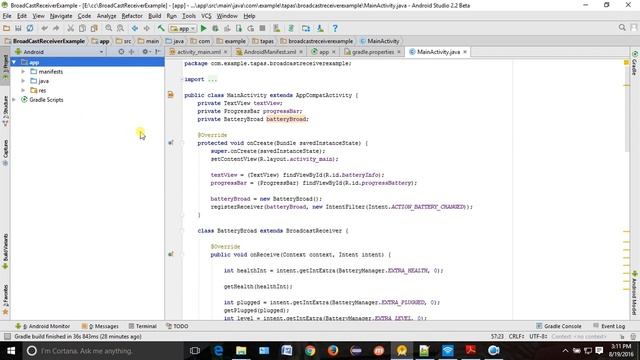
Task: Hide the Project panel with pin icon
Action: tap(158, 52)
